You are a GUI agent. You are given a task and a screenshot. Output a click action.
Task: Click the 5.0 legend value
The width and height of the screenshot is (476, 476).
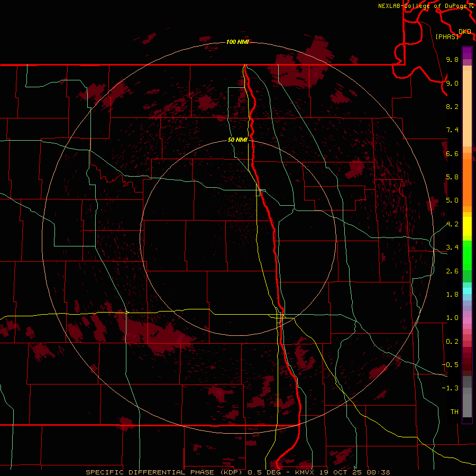coord(452,200)
